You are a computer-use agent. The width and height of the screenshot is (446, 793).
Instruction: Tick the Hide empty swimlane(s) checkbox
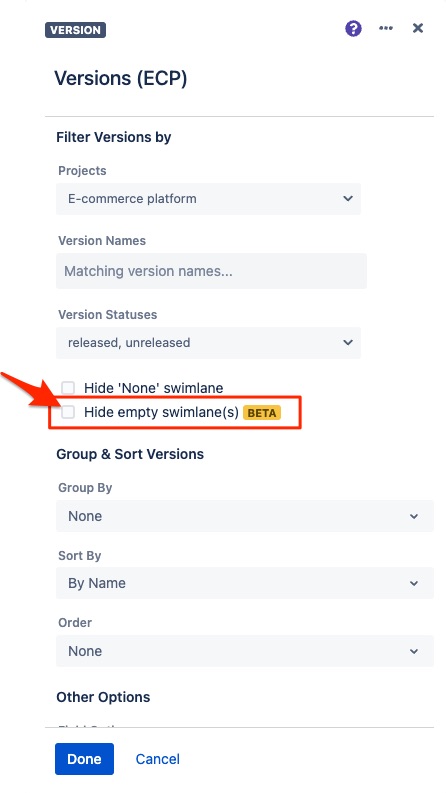(68, 412)
